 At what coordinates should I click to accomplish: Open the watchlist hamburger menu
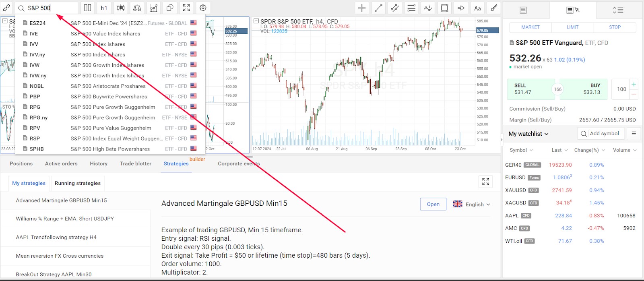click(634, 133)
